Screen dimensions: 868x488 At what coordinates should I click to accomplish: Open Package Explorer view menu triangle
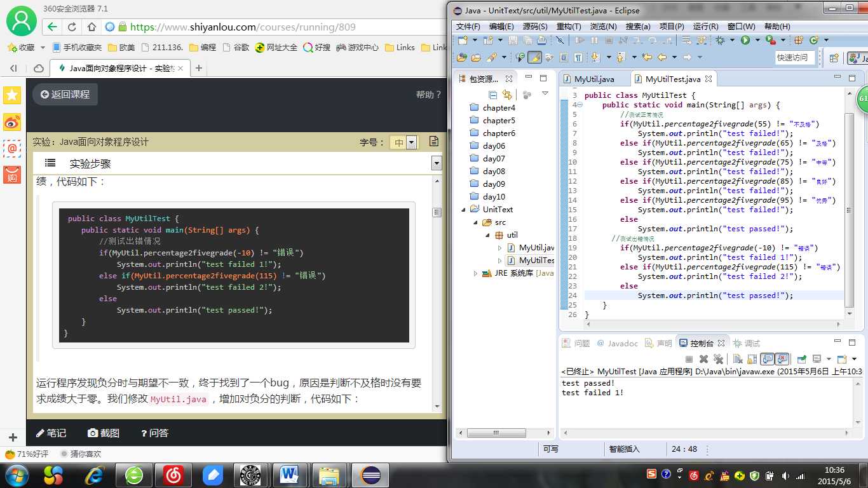click(545, 94)
